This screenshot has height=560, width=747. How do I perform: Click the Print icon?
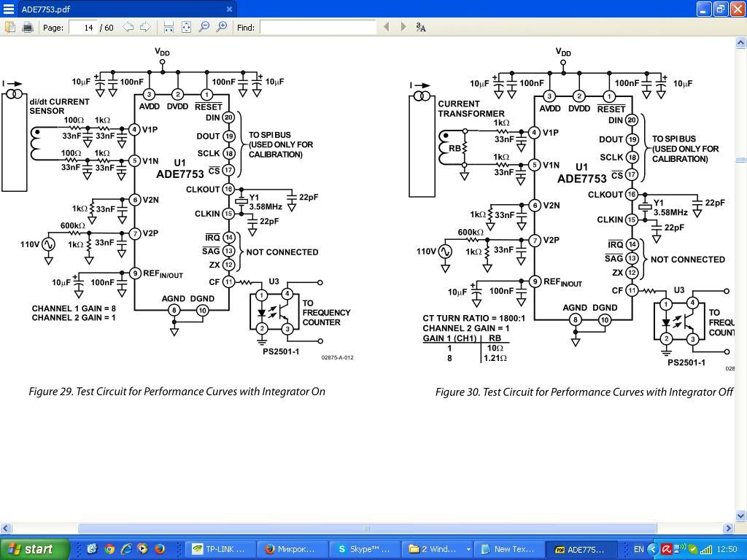(28, 27)
